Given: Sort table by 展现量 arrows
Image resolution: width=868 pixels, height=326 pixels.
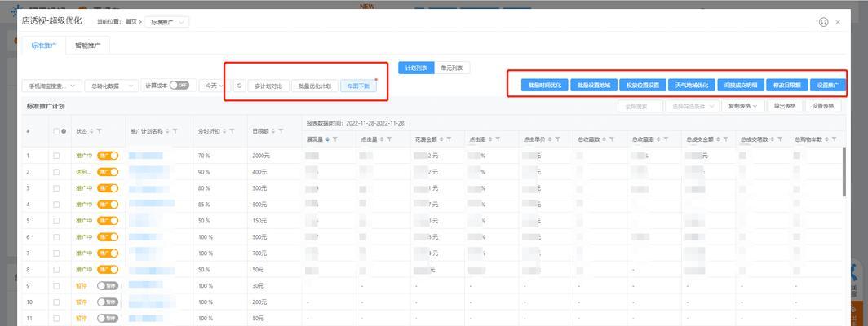Looking at the screenshot, I should pyautogui.click(x=327, y=139).
